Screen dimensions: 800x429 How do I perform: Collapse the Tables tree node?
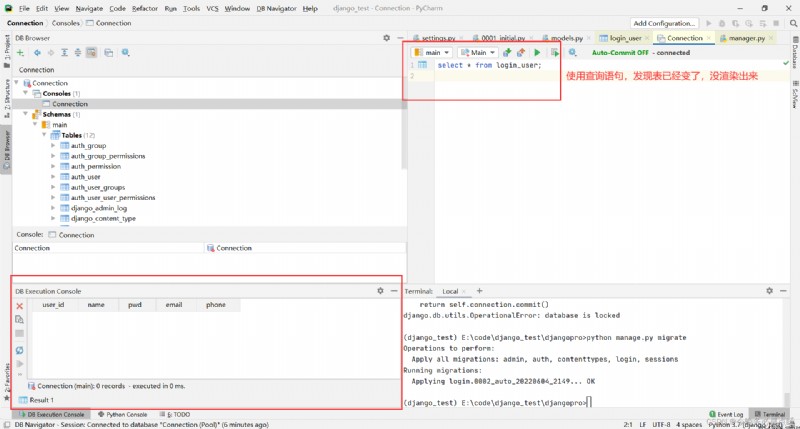[x=44, y=135]
